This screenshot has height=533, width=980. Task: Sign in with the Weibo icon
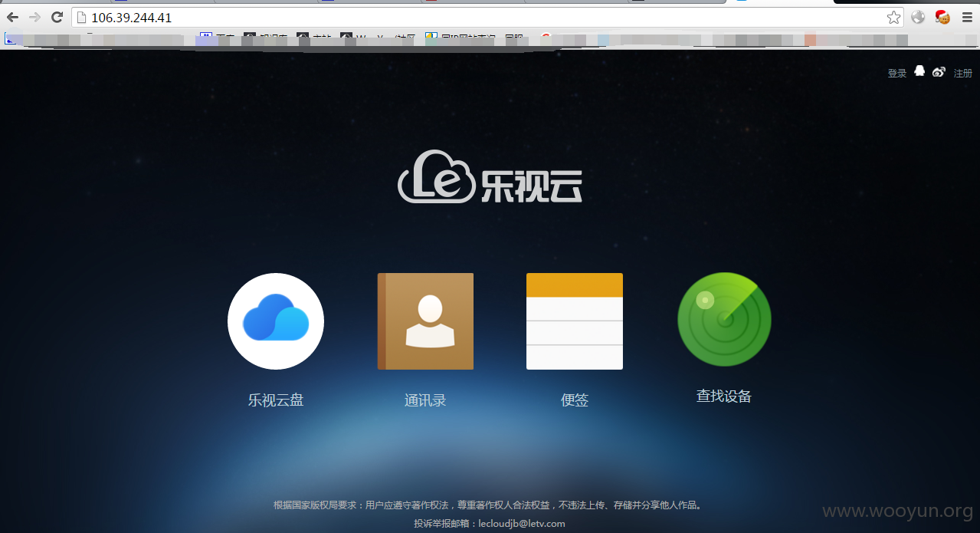[x=939, y=72]
